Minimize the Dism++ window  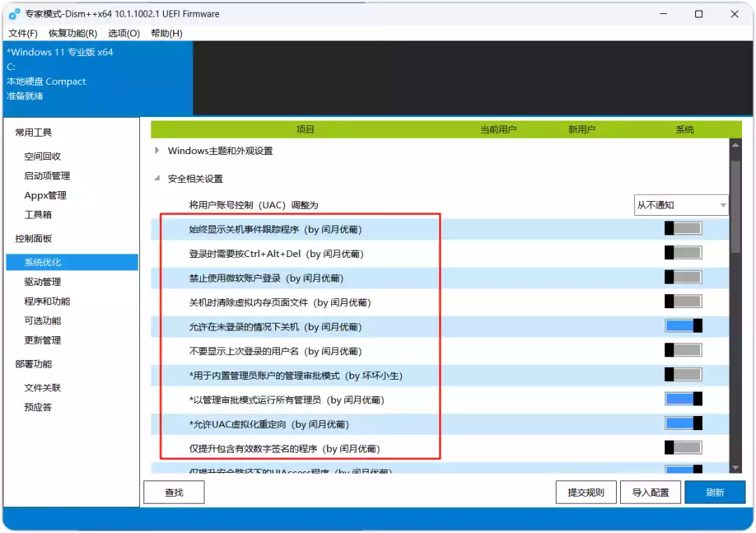(664, 14)
